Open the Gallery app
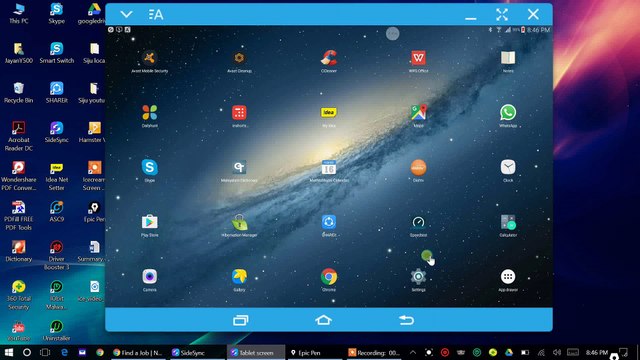The height and width of the screenshot is (360, 640). (239, 277)
